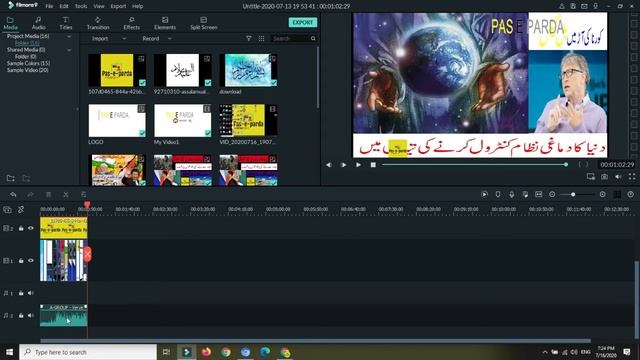The height and width of the screenshot is (360, 640).
Task: Click the preview stop button
Action: (x=373, y=164)
